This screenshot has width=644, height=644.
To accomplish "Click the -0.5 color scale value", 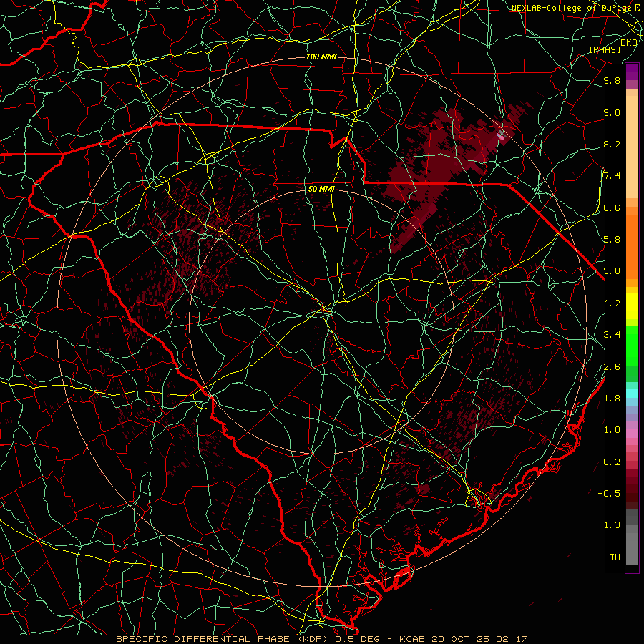I will [x=609, y=494].
